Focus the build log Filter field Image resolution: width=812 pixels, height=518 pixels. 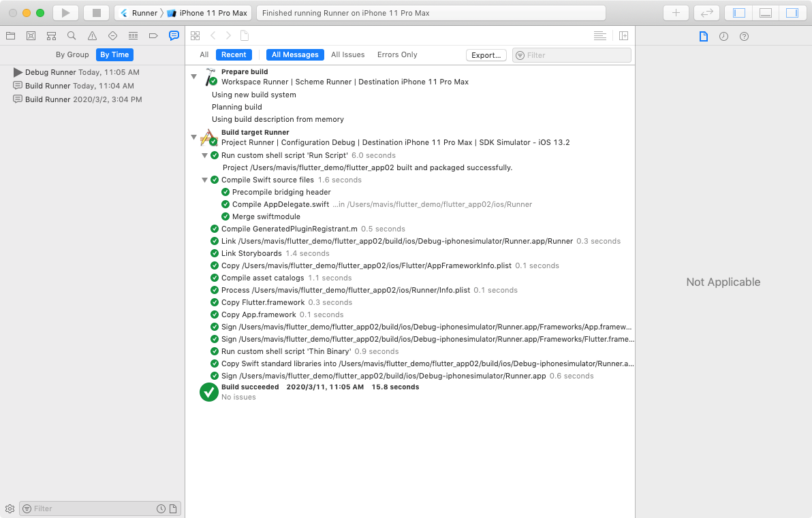[x=572, y=55]
